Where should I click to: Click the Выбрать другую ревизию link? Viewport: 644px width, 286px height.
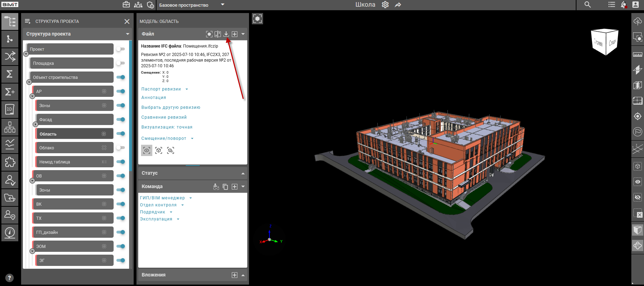pyautogui.click(x=171, y=107)
